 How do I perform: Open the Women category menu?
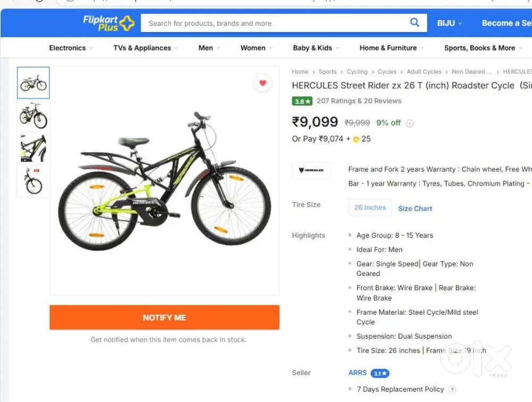(x=256, y=48)
